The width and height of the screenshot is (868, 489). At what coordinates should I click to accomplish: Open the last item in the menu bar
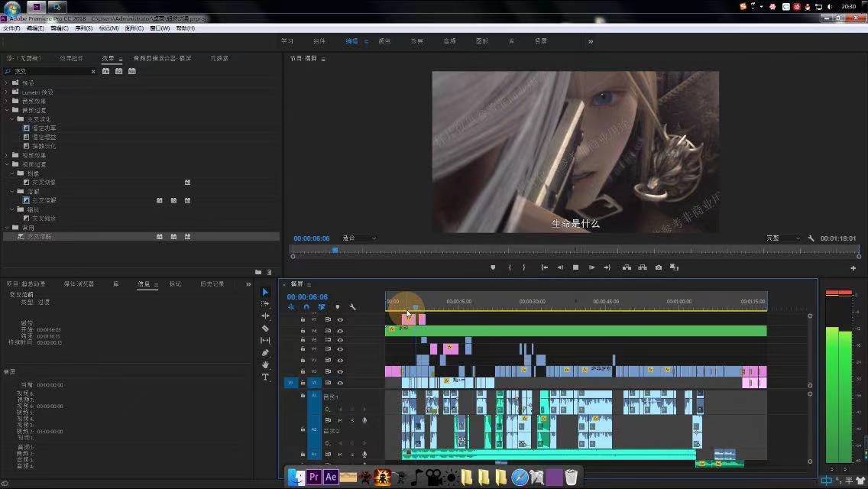[x=186, y=28]
